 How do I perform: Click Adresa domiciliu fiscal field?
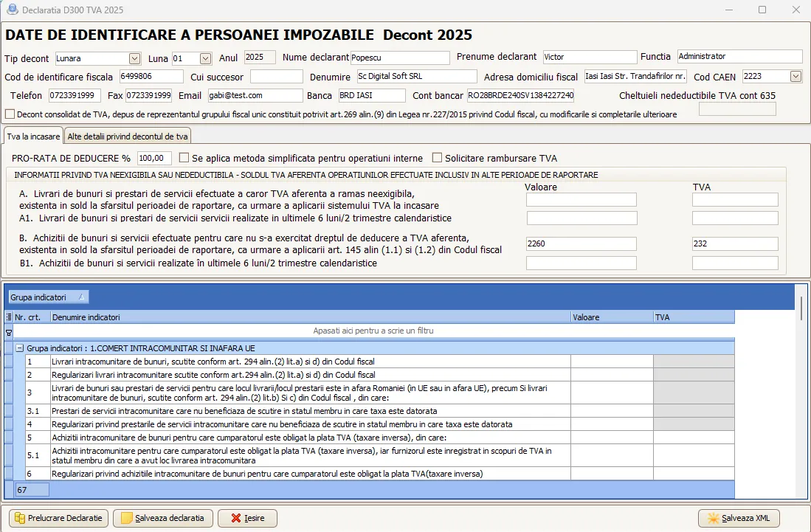coord(635,76)
